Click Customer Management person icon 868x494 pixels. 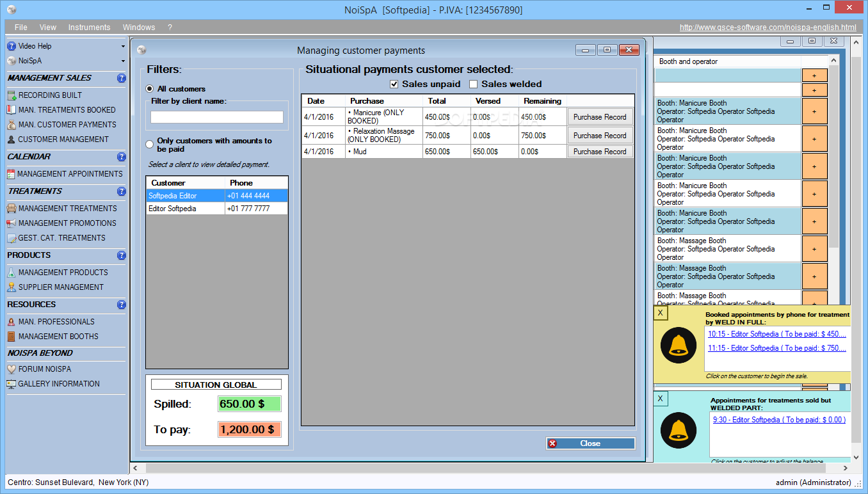coord(12,139)
